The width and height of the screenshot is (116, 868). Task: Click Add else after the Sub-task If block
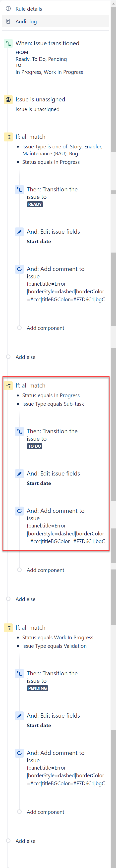click(25, 599)
